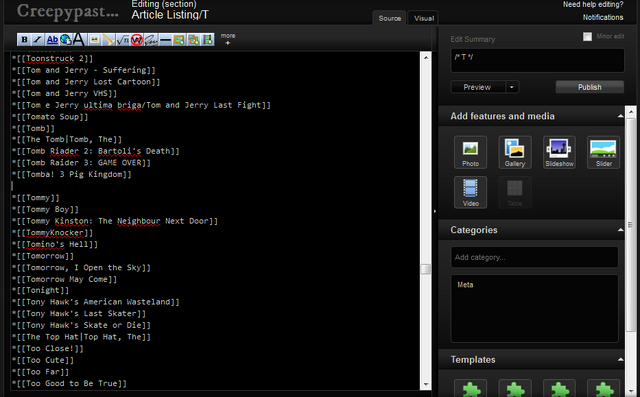Screen dimensions: 640x397
Task: Click the editor vertical scrollbar thumb
Action: [x=426, y=269]
